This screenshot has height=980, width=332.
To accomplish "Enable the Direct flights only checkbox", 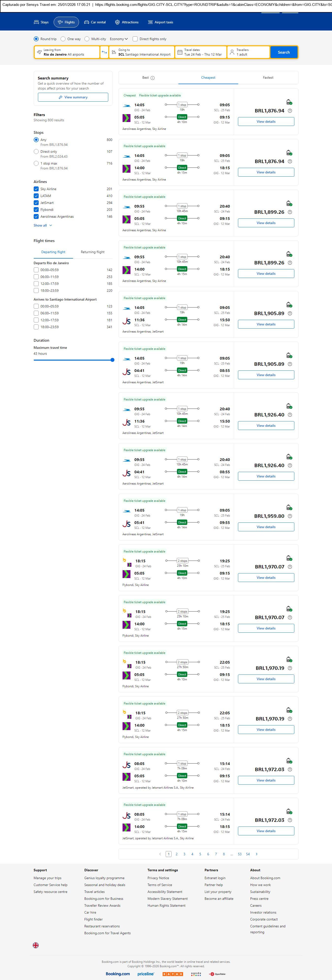I will tap(135, 39).
